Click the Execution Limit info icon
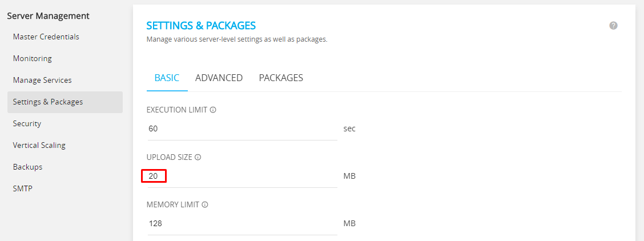 pyautogui.click(x=213, y=110)
